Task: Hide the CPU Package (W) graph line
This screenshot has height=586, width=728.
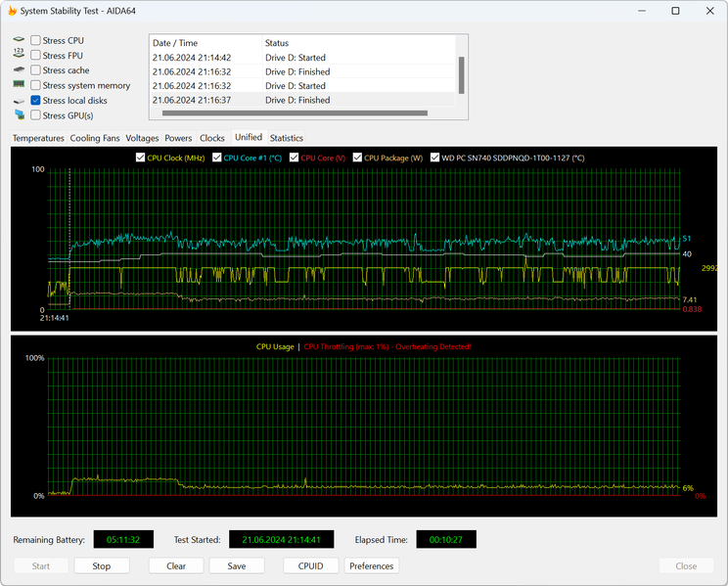Action: (357, 158)
